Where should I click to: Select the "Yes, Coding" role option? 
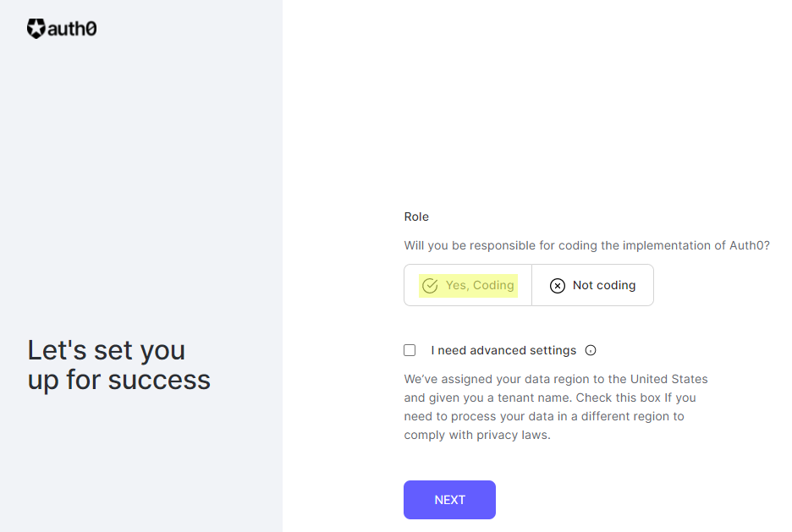(479, 286)
